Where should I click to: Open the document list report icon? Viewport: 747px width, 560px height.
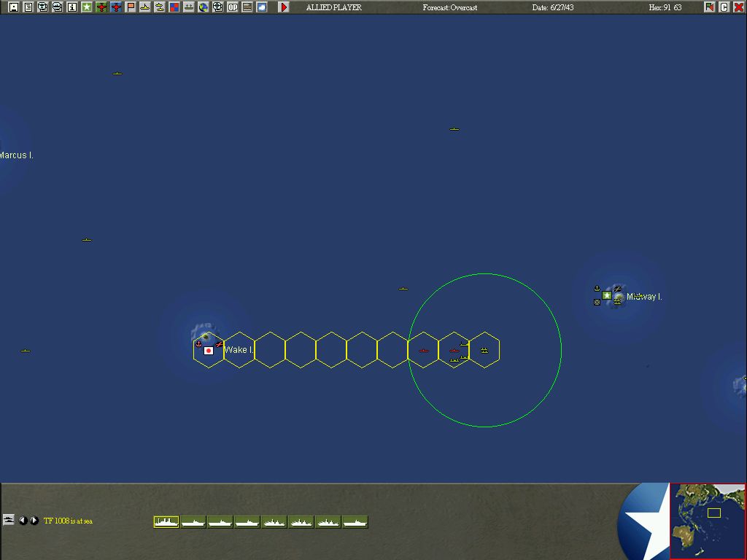pos(28,7)
